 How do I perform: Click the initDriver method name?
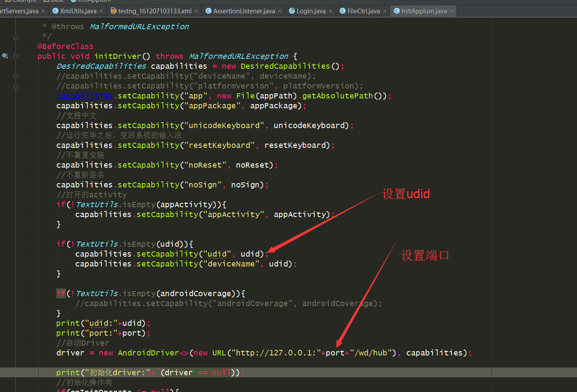[118, 56]
